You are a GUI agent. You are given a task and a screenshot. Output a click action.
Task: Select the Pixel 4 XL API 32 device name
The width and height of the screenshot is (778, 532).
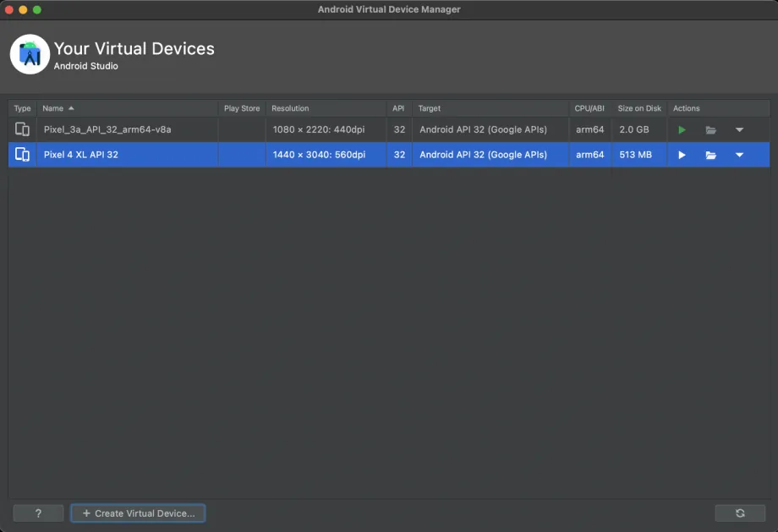click(81, 154)
